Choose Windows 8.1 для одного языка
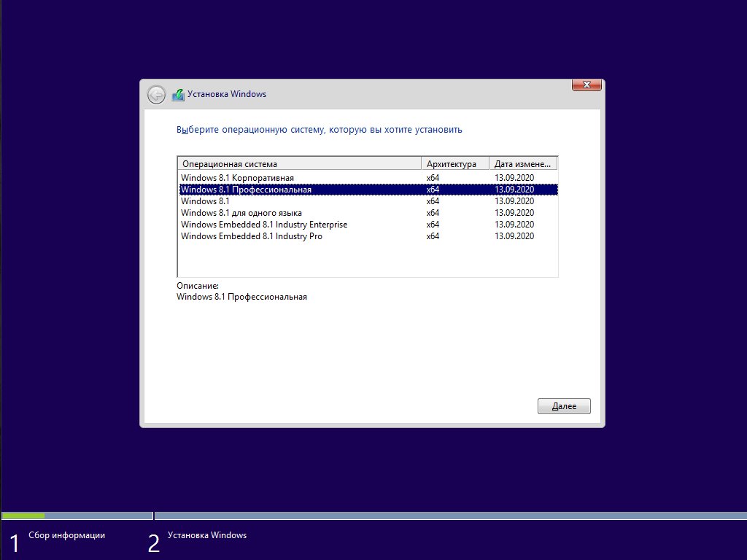 coord(241,213)
